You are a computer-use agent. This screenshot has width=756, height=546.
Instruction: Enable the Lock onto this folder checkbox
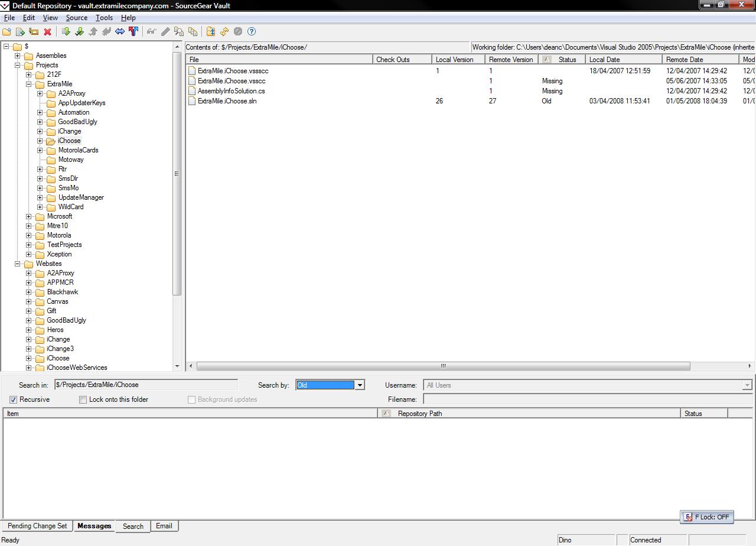point(83,400)
